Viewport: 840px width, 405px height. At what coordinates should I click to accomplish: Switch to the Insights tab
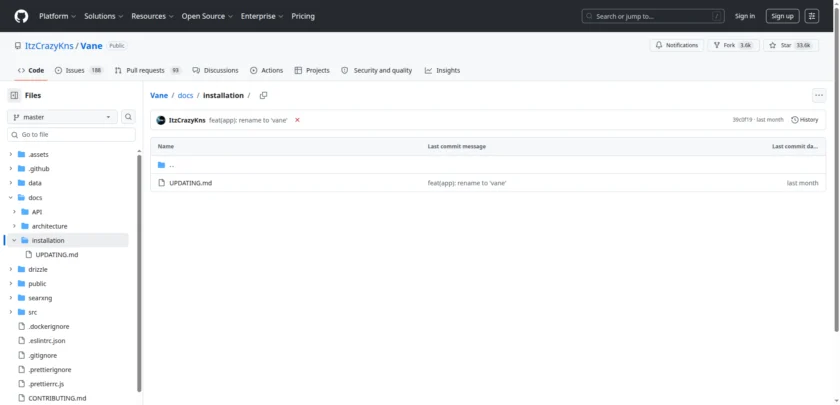(x=442, y=70)
